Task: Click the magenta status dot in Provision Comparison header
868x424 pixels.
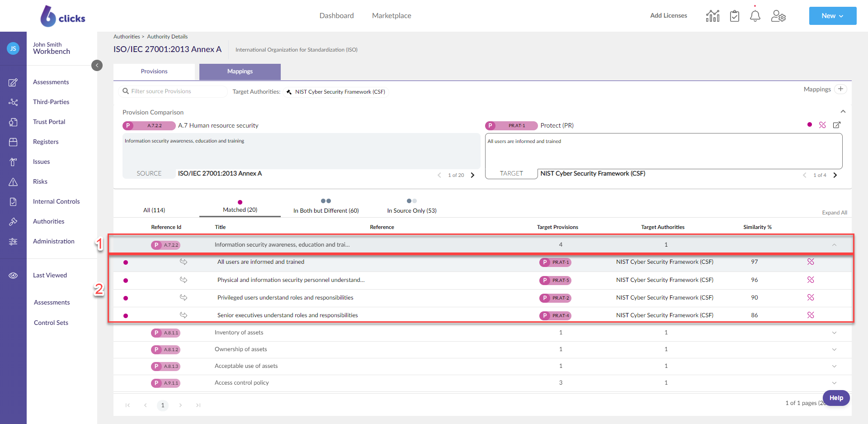Action: click(810, 124)
